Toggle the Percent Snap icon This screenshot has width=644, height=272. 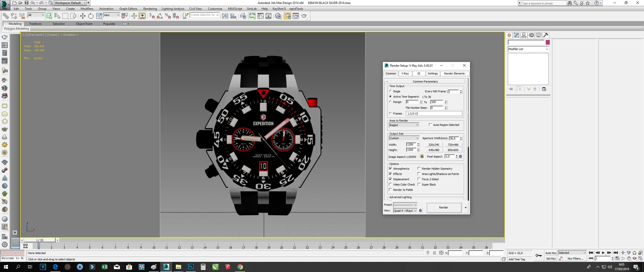168,16
